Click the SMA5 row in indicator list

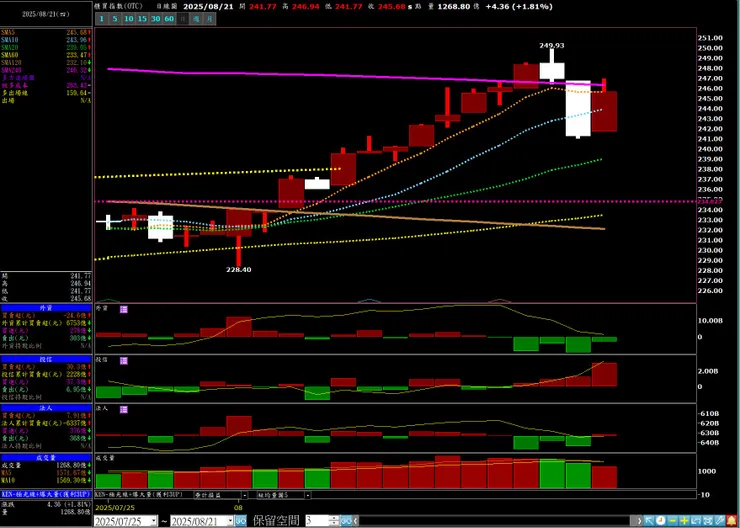pyautogui.click(x=46, y=32)
